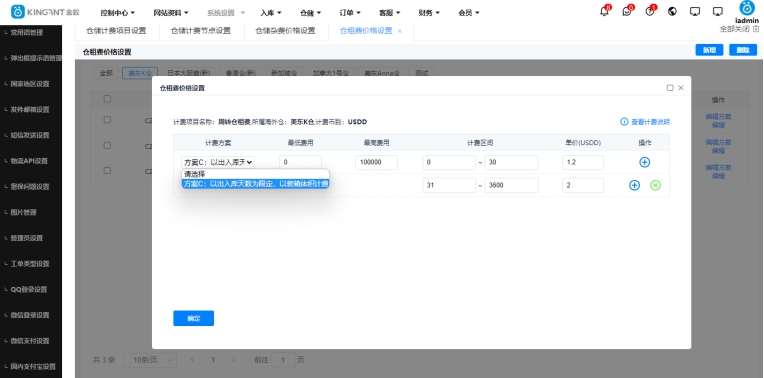Switch to 仓储计费节点设置 tab
This screenshot has width=764, height=378.
pyautogui.click(x=201, y=31)
